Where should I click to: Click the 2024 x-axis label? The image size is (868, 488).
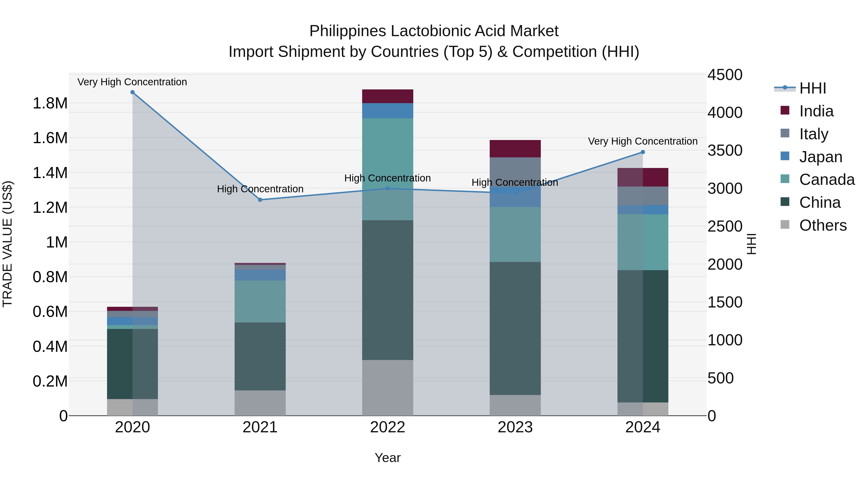[643, 427]
